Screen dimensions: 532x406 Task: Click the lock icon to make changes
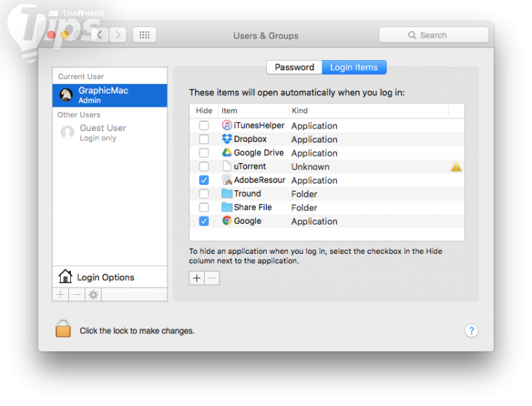pyautogui.click(x=63, y=328)
